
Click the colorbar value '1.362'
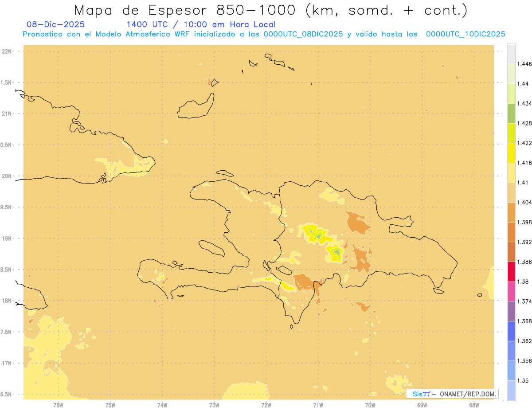click(524, 341)
